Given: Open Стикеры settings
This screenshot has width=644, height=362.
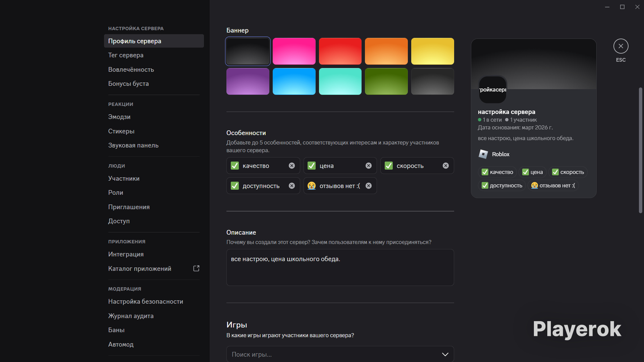Looking at the screenshot, I should click(x=154, y=131).
